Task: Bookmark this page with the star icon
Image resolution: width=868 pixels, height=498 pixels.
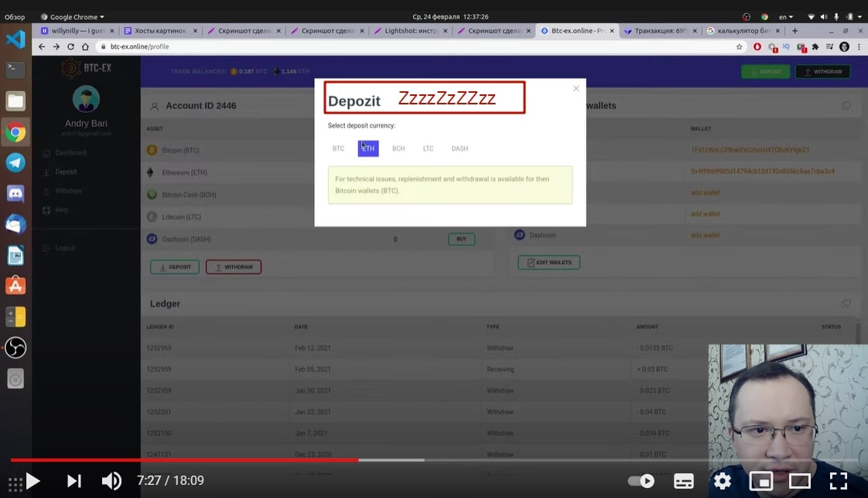Action: [x=739, y=46]
